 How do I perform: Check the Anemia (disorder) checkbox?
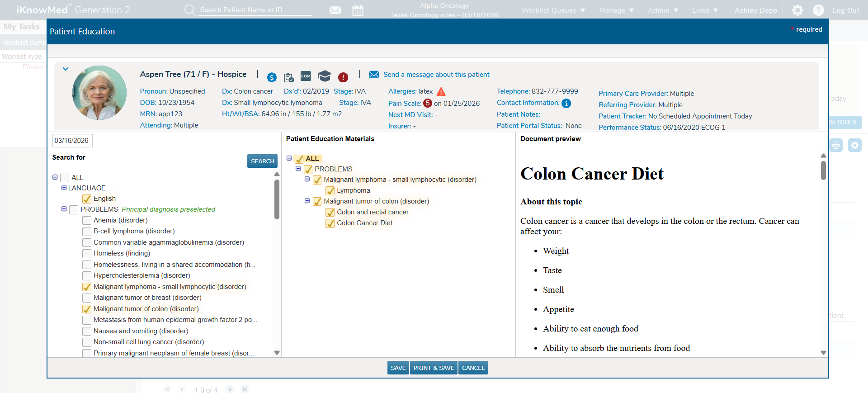87,221
